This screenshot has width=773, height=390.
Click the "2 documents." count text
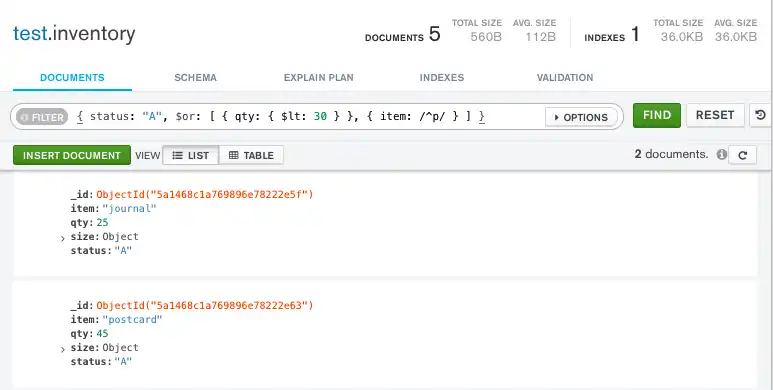click(671, 154)
